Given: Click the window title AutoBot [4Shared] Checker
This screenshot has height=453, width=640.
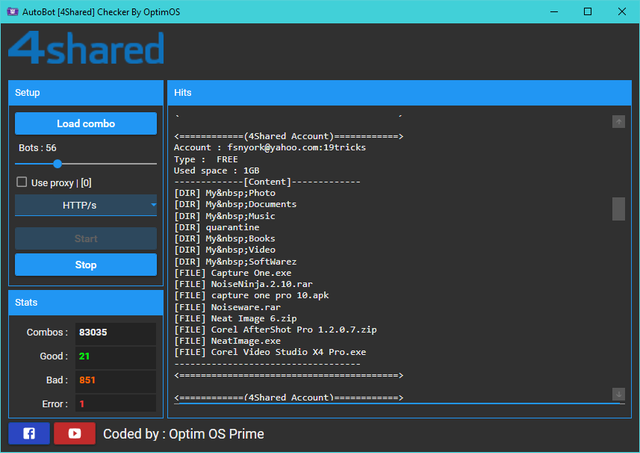Looking at the screenshot, I should point(101,12).
